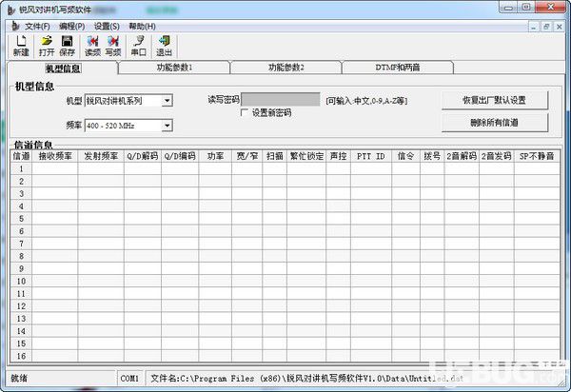Click the 宽/窄 column header
Viewport: 571px width, 392px height.
(x=246, y=156)
